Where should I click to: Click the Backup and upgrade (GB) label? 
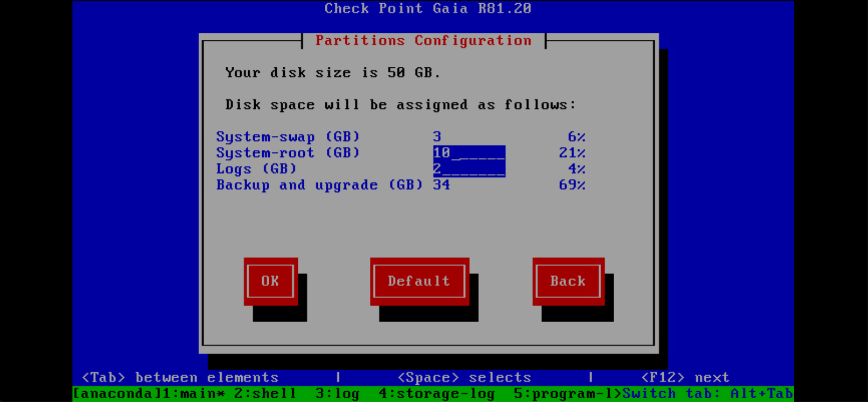(319, 185)
